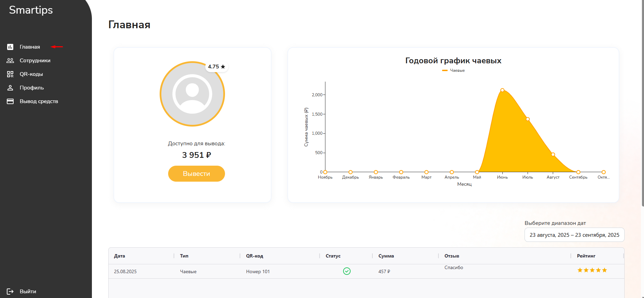
Task: Click the Smartips logo text
Action: 31,10
